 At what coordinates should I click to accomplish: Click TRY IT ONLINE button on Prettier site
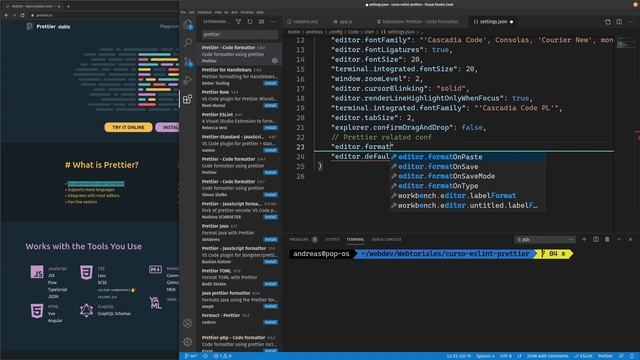coord(128,127)
